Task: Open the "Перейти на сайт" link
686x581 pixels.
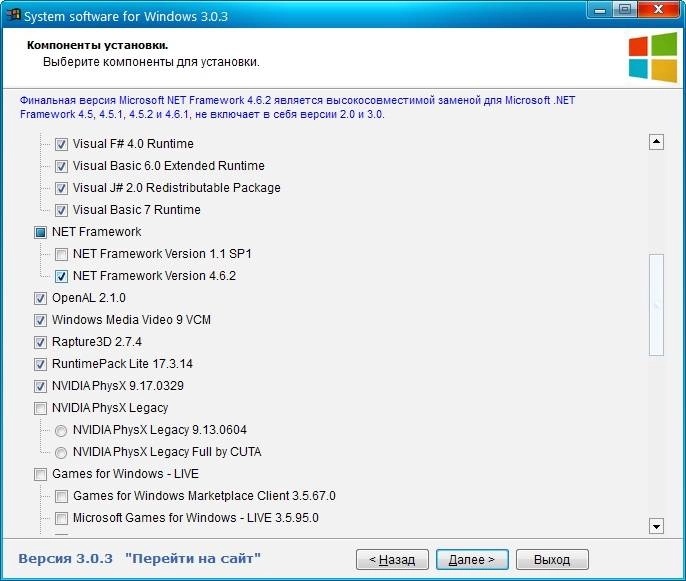Action: coord(192,559)
